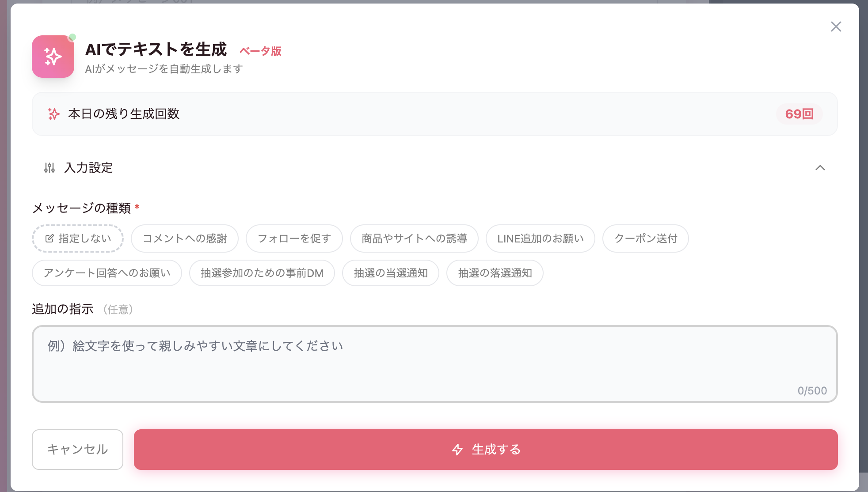Viewport: 868px width, 492px height.
Task: Choose コメントへの感謝 message type
Action: [185, 238]
